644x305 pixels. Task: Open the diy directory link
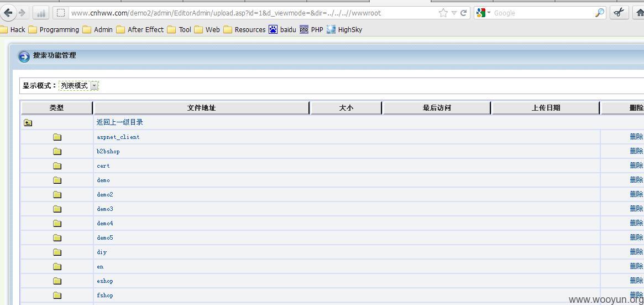tap(102, 252)
